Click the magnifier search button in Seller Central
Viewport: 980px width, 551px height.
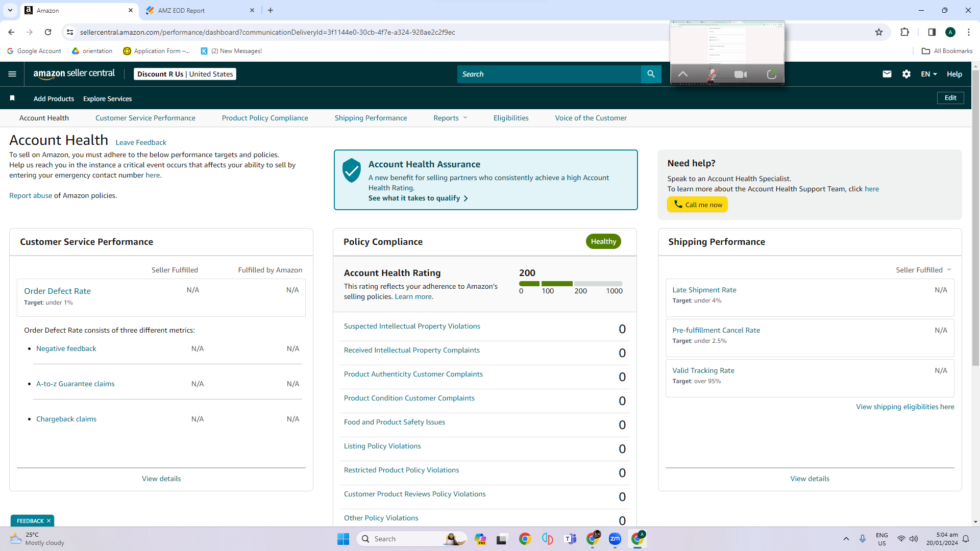point(651,74)
